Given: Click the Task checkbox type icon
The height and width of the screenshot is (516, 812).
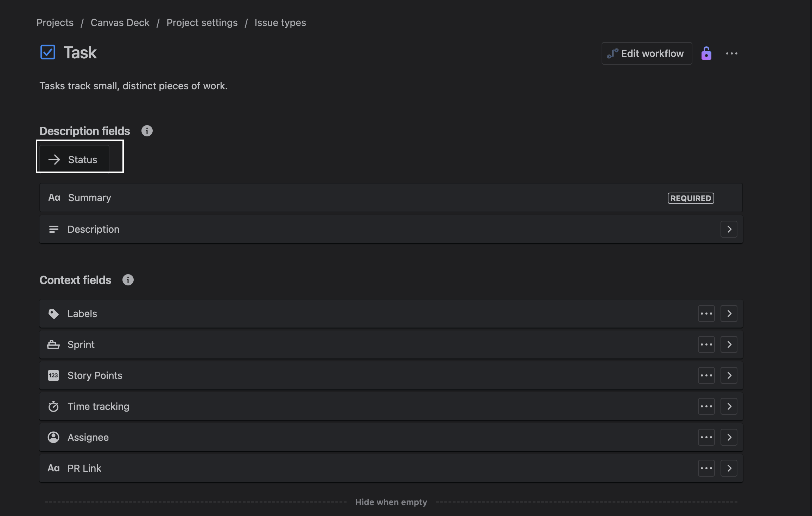Looking at the screenshot, I should coord(48,52).
